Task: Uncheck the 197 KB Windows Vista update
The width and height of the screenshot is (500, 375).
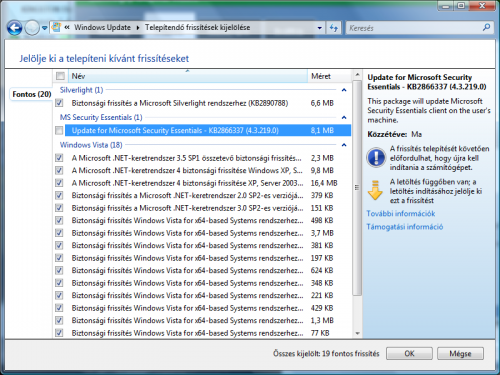Action: coord(59,258)
